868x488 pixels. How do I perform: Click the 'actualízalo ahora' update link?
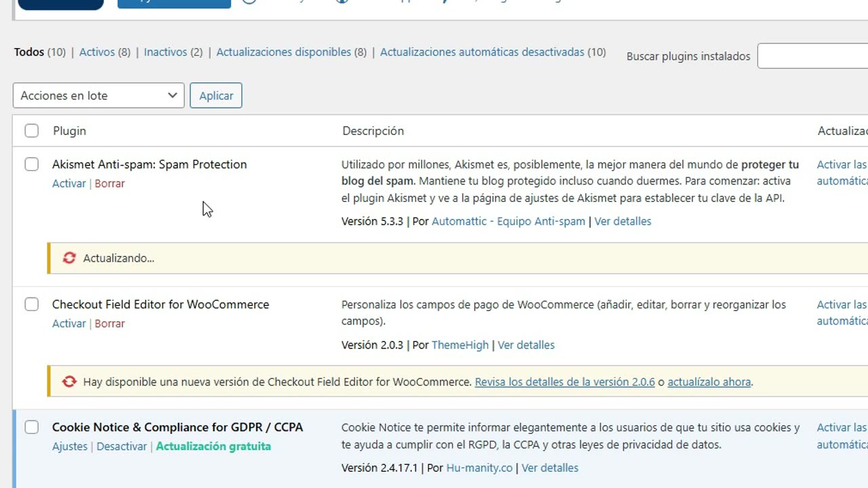pyautogui.click(x=709, y=382)
